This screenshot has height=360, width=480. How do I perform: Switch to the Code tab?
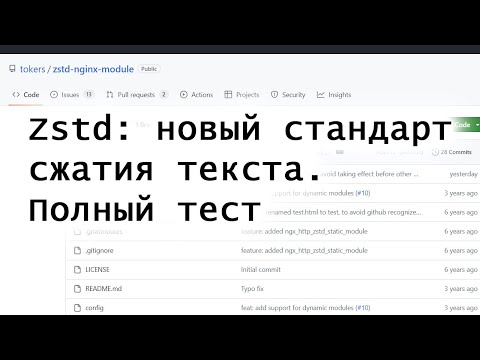26,95
